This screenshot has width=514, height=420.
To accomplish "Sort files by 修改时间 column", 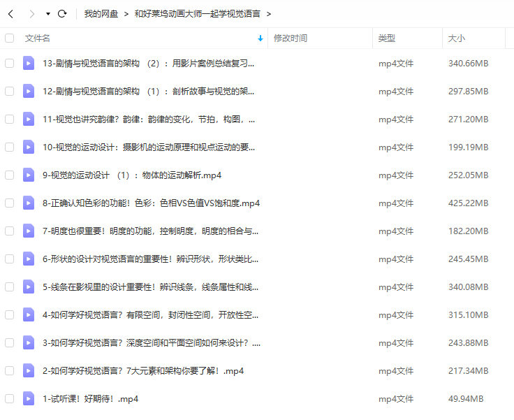I will point(291,38).
